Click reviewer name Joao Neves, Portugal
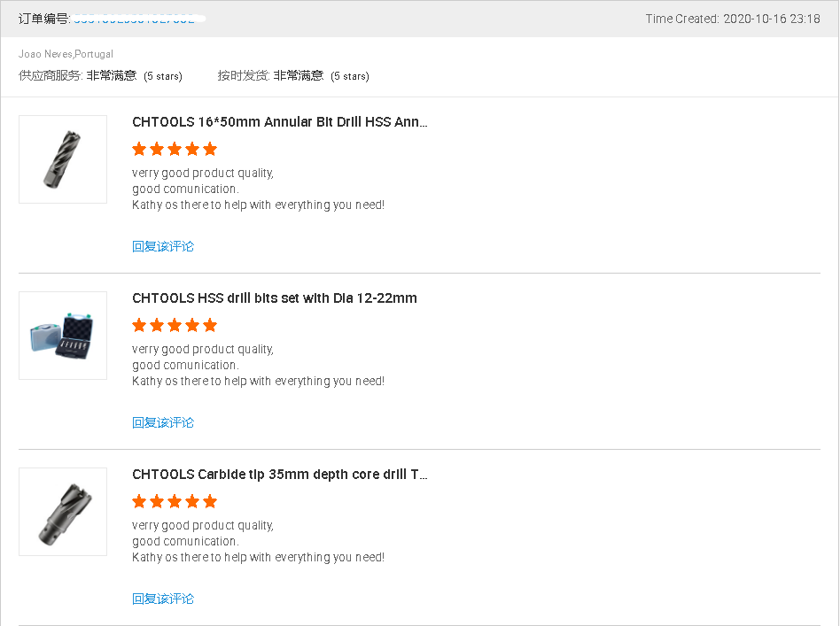The height and width of the screenshot is (626, 840). [x=66, y=54]
